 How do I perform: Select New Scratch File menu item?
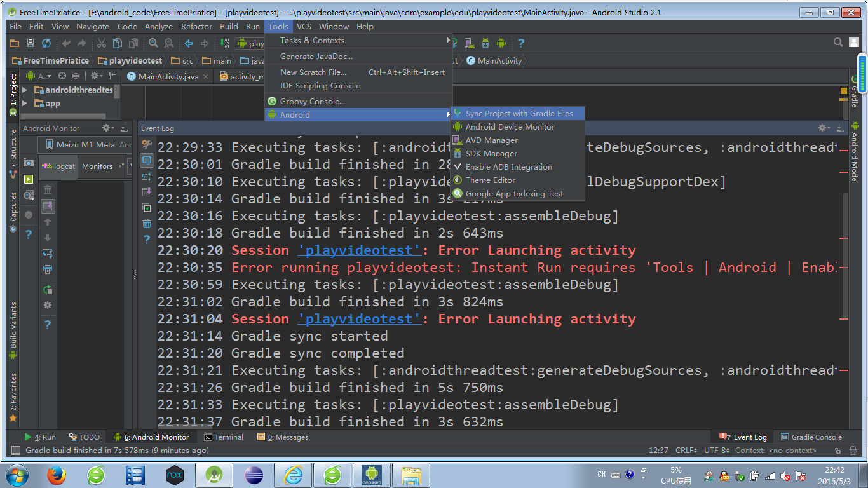[358, 72]
